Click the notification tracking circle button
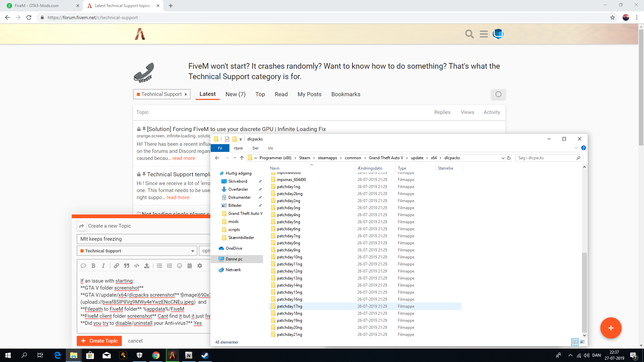Viewport: 644px width, 362px height. (498, 94)
